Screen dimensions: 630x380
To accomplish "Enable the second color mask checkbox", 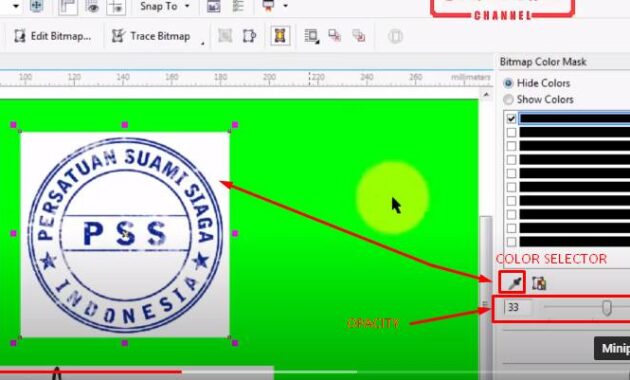I will tap(511, 132).
